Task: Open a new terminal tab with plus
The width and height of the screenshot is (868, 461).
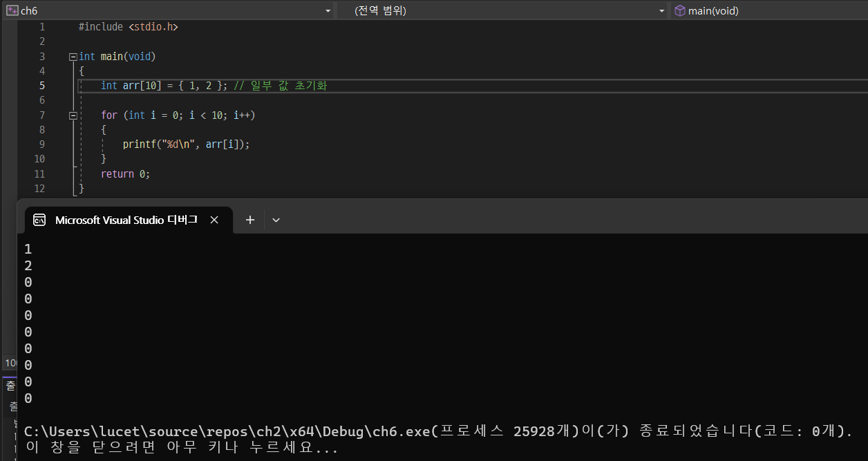Action: click(250, 220)
